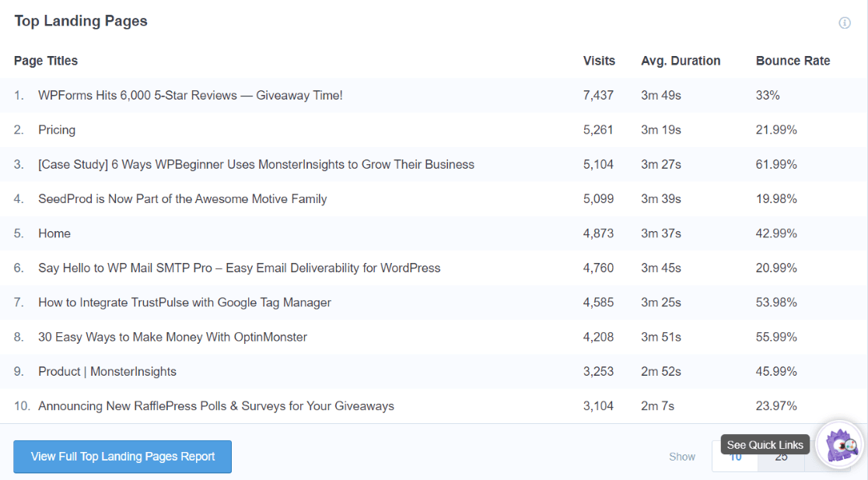The width and height of the screenshot is (868, 480).
Task: Click the Page Titles column header
Action: pyautogui.click(x=44, y=61)
